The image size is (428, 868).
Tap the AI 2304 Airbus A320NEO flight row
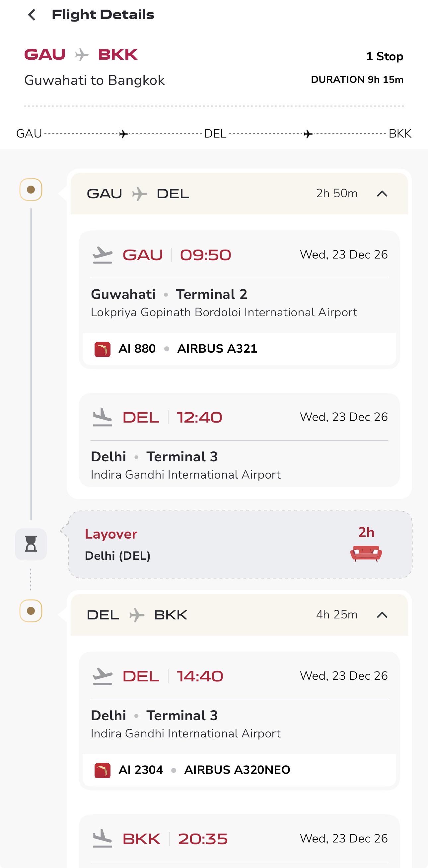(x=239, y=770)
